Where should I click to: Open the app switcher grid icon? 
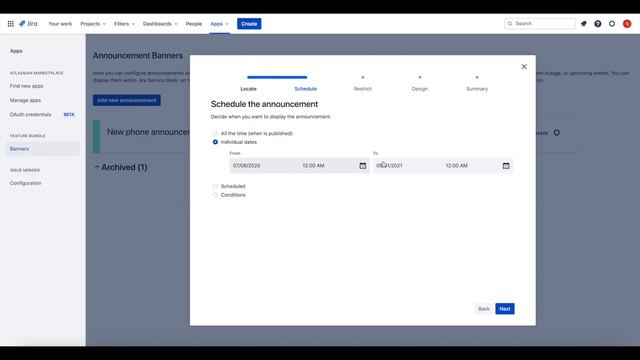coord(11,24)
